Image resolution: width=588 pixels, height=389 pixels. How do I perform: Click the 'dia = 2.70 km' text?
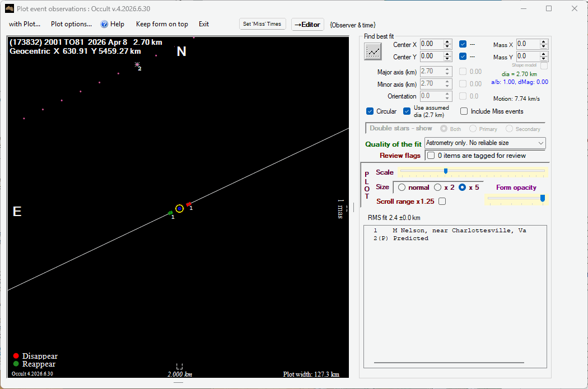point(519,74)
